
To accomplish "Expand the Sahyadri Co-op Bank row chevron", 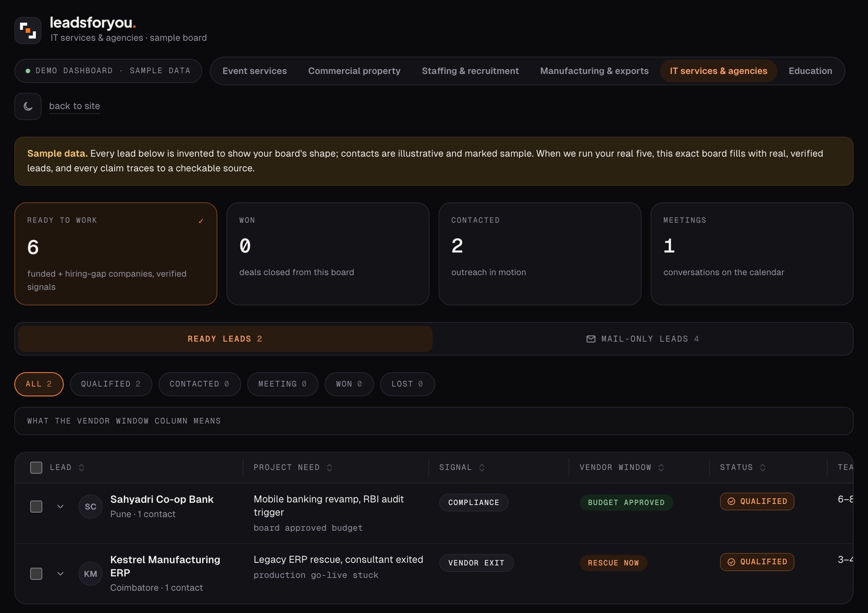I will [60, 507].
